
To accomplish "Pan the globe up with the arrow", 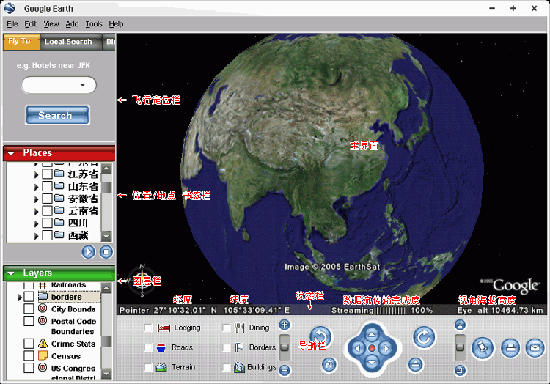I will pos(372,334).
